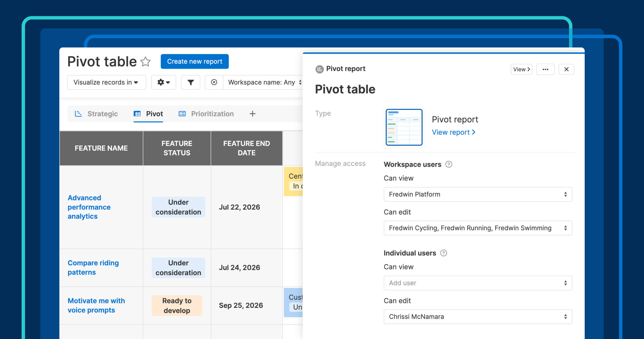Screen dimensions: 644x339
Task: Click the Individual users help icon
Action: click(444, 253)
